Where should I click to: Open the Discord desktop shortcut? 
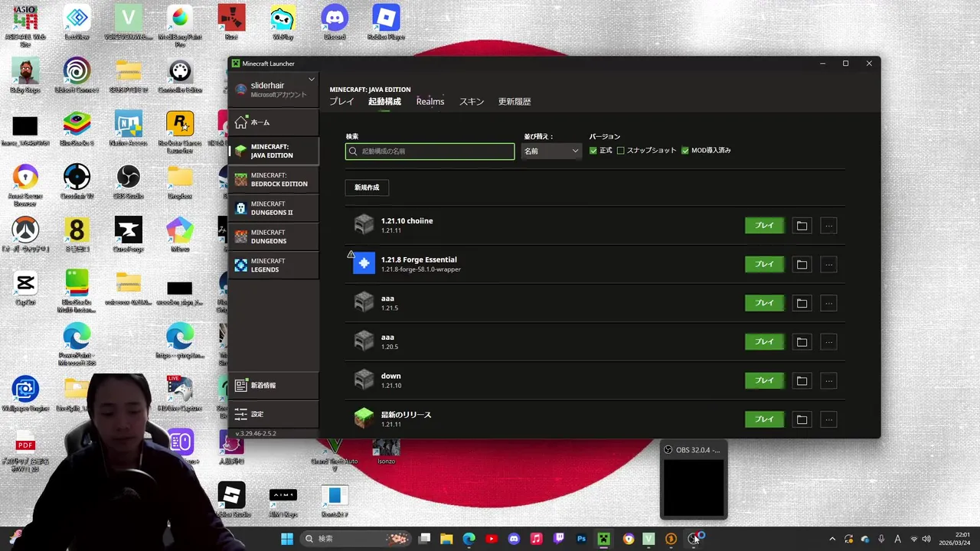(335, 22)
